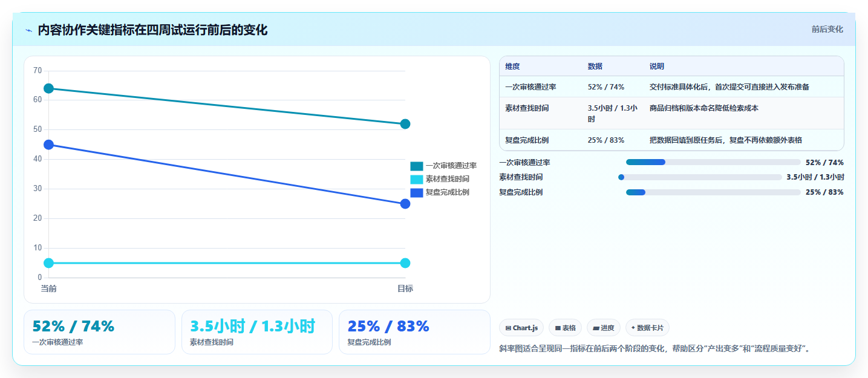Select 复盘完成比例 data point at 目标
The width and height of the screenshot is (868, 378).
(x=405, y=204)
